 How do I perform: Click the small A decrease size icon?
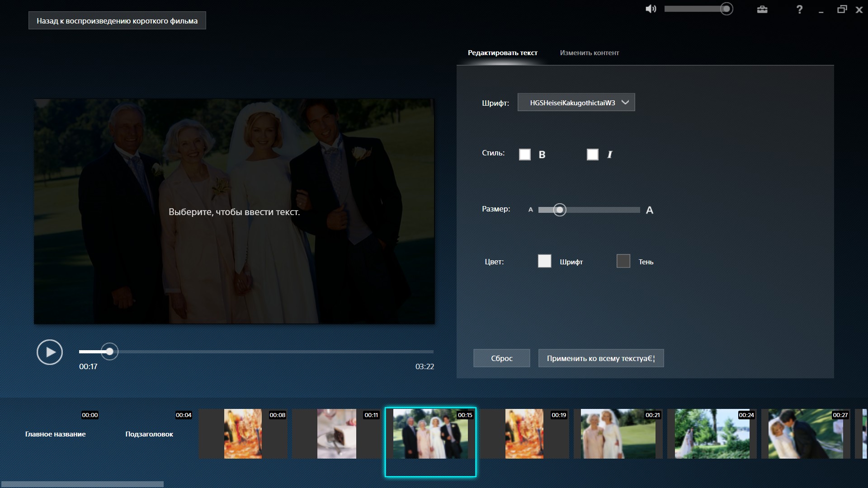pyautogui.click(x=531, y=210)
